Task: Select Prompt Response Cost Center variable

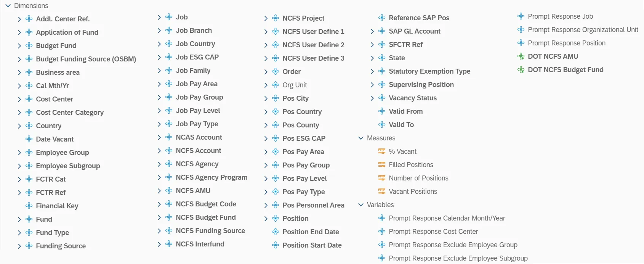Action: [x=433, y=232]
